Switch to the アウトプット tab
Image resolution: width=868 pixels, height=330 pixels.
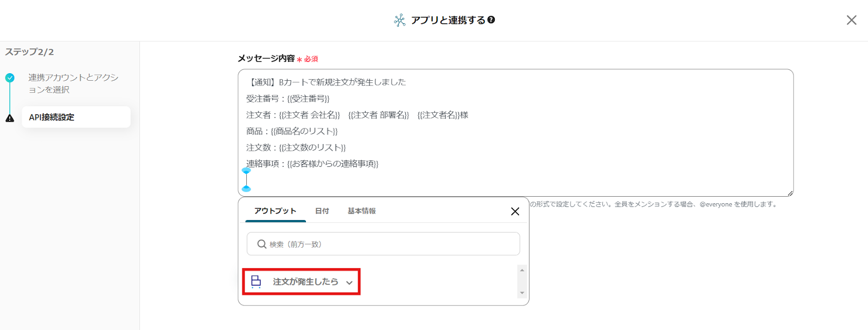point(276,211)
